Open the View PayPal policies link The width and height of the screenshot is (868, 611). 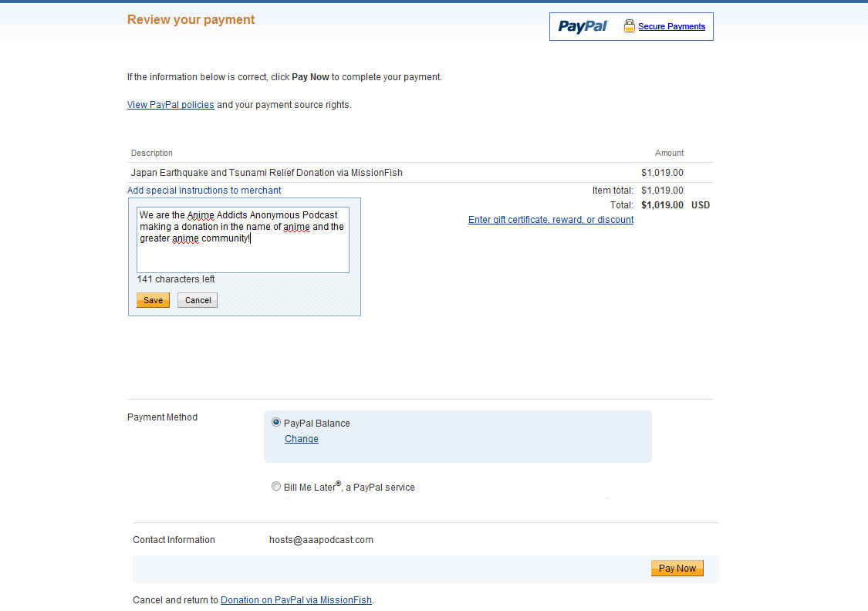click(171, 105)
